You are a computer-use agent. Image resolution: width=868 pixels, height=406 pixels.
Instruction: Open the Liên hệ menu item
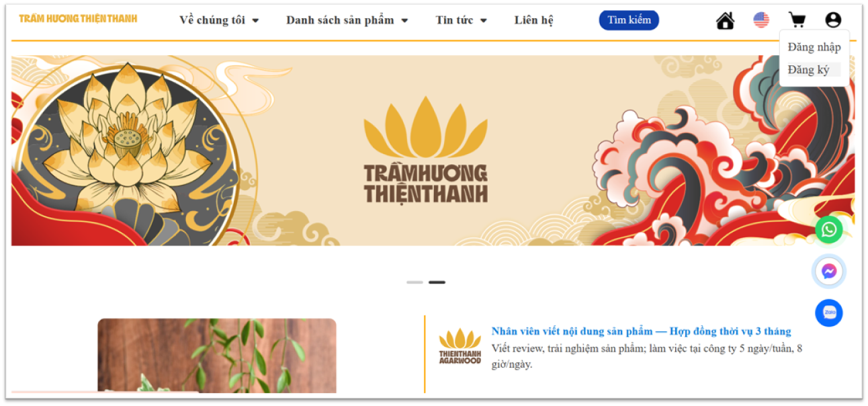click(534, 20)
